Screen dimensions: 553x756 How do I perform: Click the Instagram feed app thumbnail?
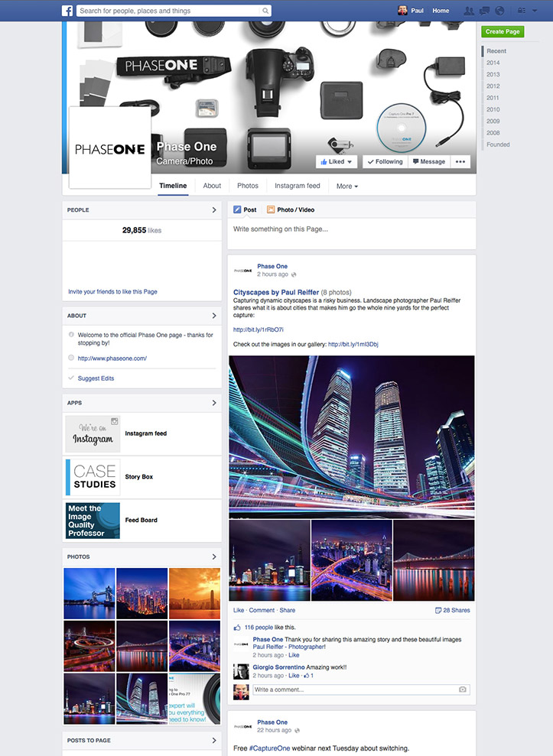pyautogui.click(x=93, y=434)
